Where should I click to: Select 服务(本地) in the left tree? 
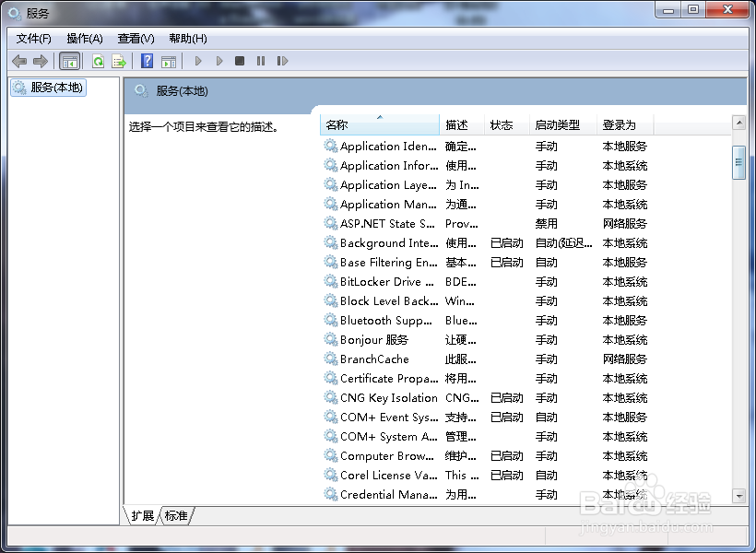(48, 88)
